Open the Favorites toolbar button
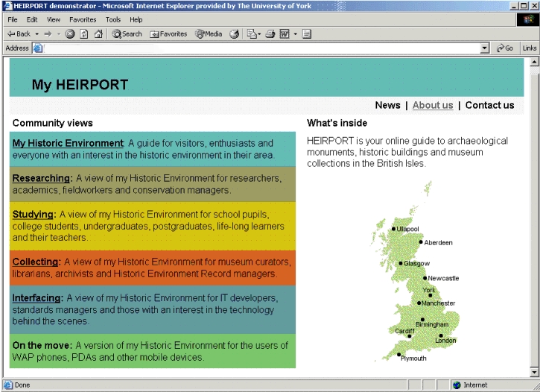The width and height of the screenshot is (540, 392). [168, 34]
